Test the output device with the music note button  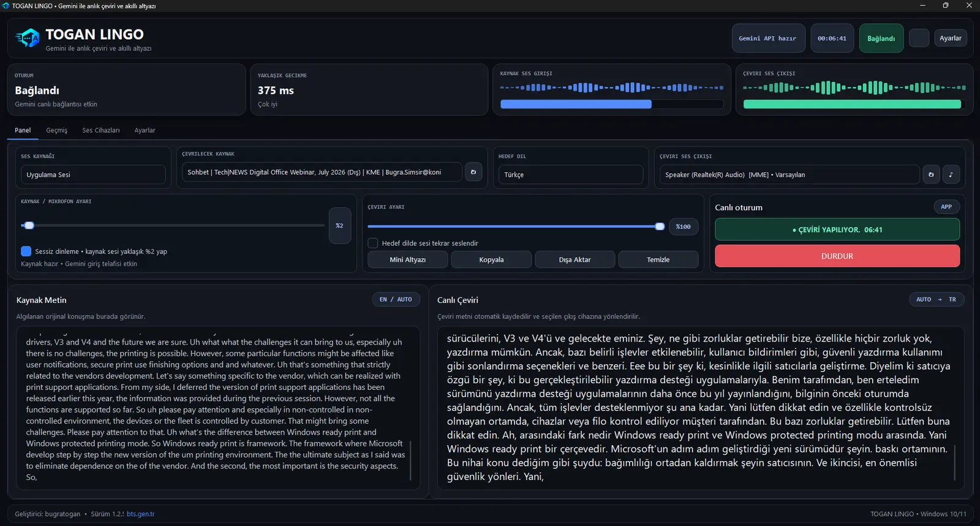pos(951,175)
